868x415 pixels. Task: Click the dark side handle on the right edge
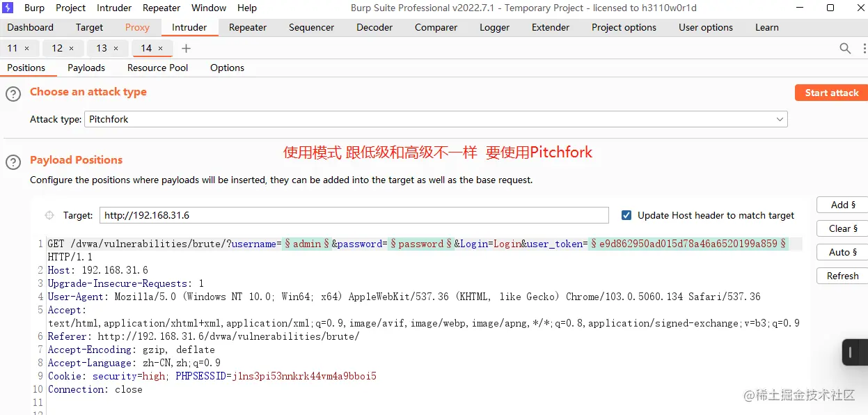[x=855, y=352]
